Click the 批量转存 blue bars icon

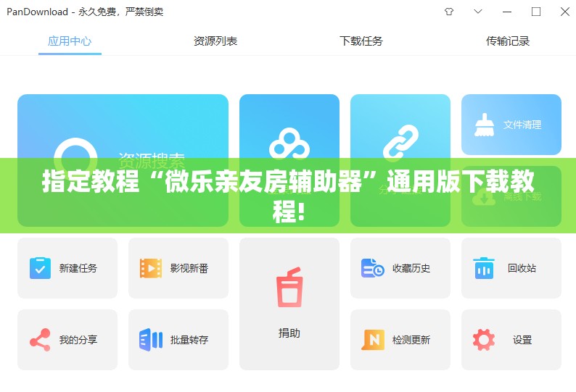(151, 340)
